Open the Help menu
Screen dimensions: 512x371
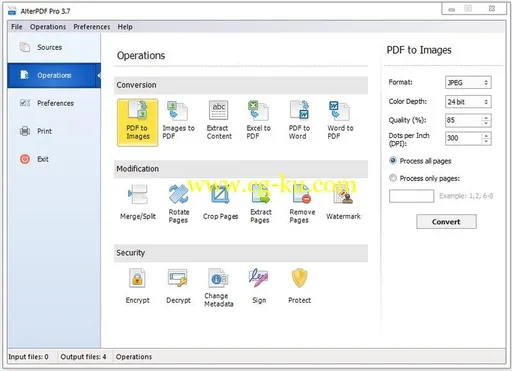click(x=125, y=27)
